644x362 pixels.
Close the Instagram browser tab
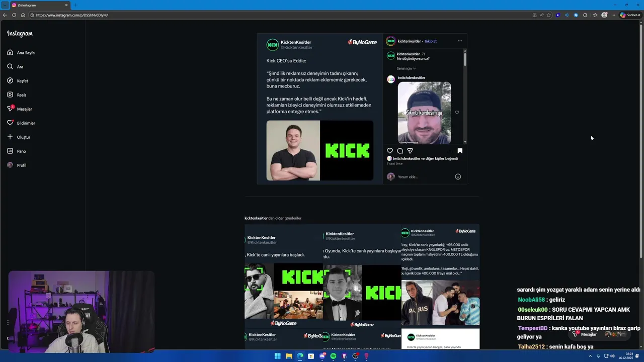(66, 5)
